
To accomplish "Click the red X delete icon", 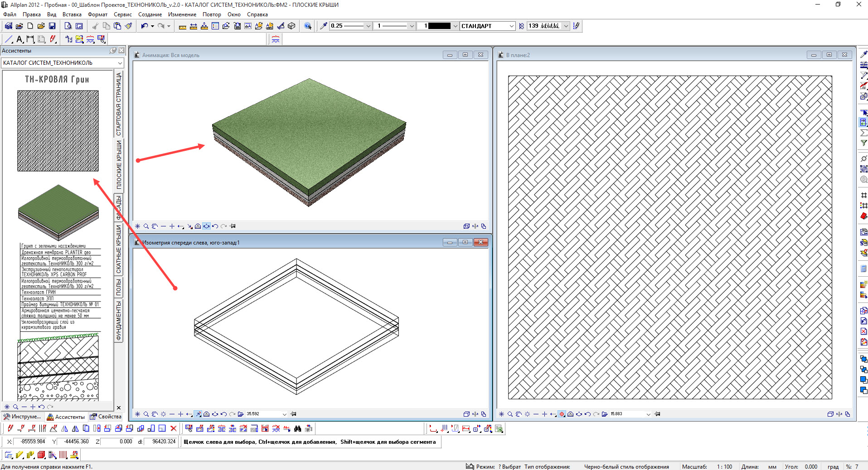I will pyautogui.click(x=173, y=428).
